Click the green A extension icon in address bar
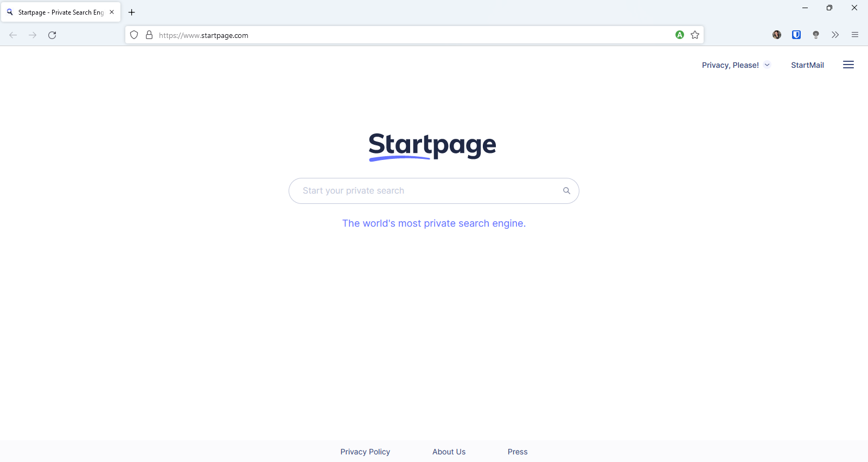The image size is (868, 462). (680, 35)
